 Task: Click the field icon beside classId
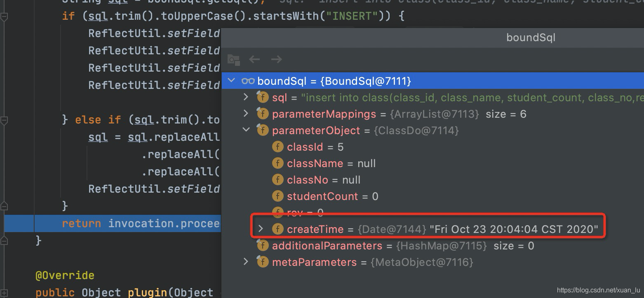click(x=278, y=147)
